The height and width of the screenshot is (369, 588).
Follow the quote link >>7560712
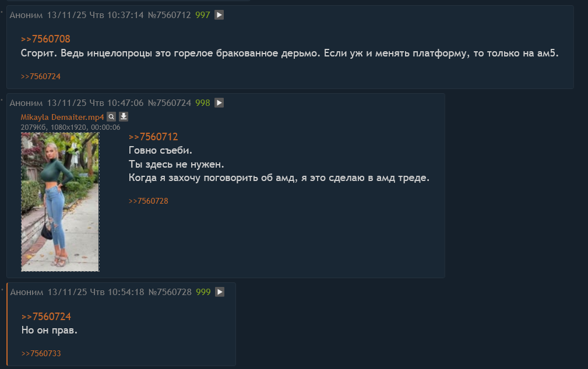[153, 137]
